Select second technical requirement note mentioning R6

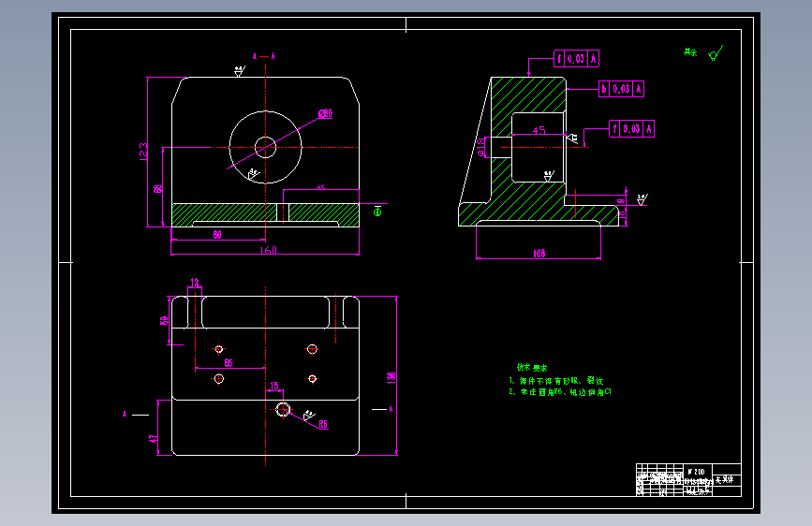pos(560,392)
